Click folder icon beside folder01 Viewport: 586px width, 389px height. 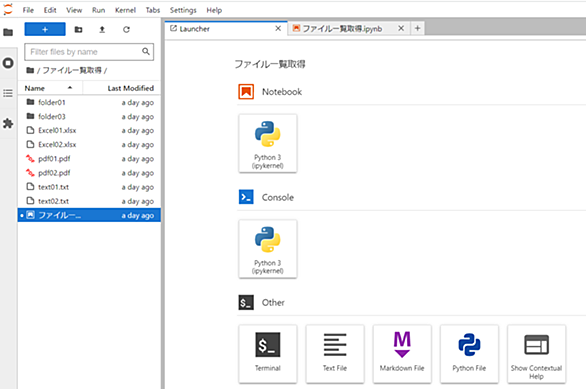pos(31,102)
